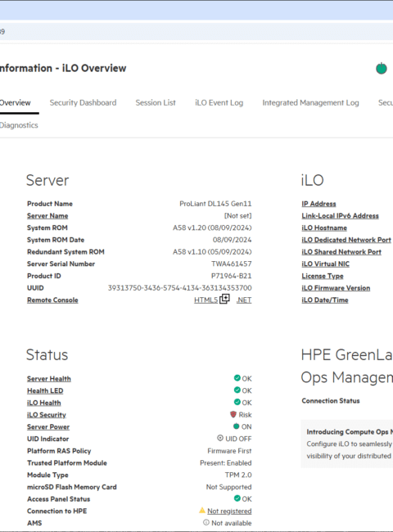The width and height of the screenshot is (393, 532).
Task: Open the IP Address link
Action: [318, 204]
